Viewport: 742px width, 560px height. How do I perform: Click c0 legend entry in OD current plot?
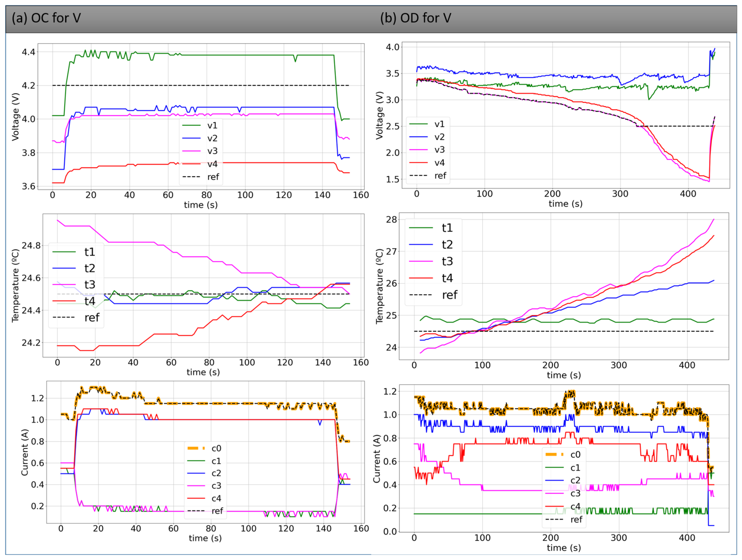563,454
